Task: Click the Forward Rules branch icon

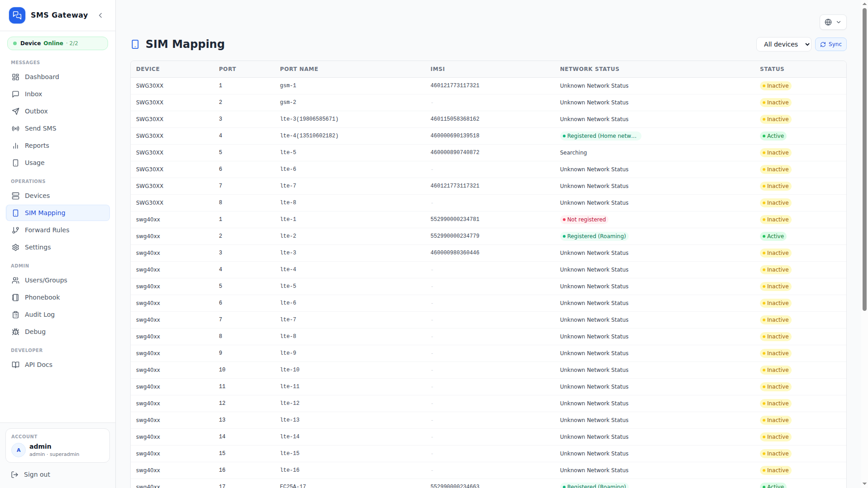Action: tap(15, 230)
